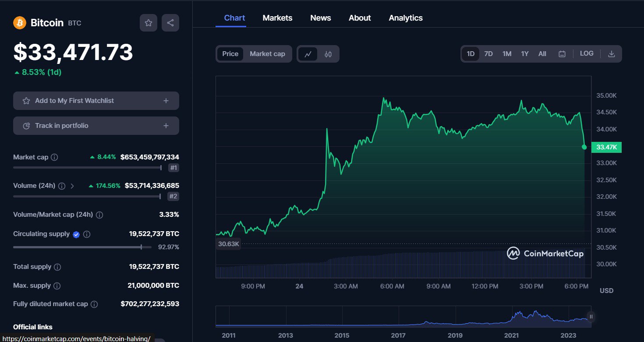Click the 30.63K opening price label
The height and width of the screenshot is (342, 644).
(229, 244)
